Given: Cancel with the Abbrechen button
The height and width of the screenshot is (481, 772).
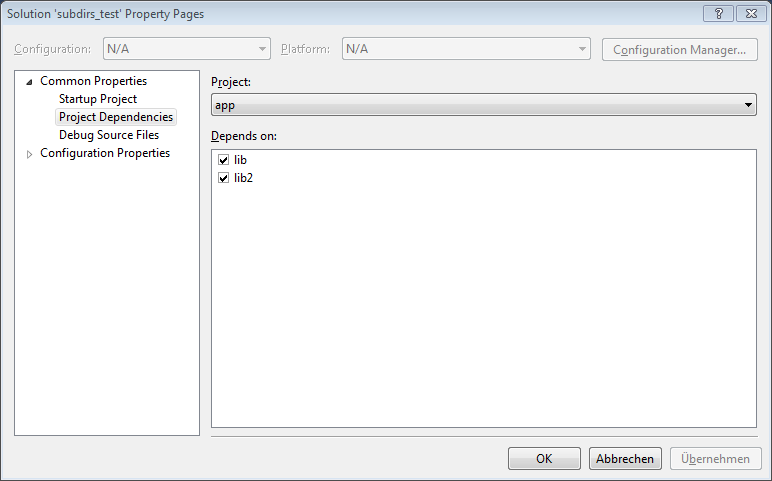Looking at the screenshot, I should tap(625, 459).
